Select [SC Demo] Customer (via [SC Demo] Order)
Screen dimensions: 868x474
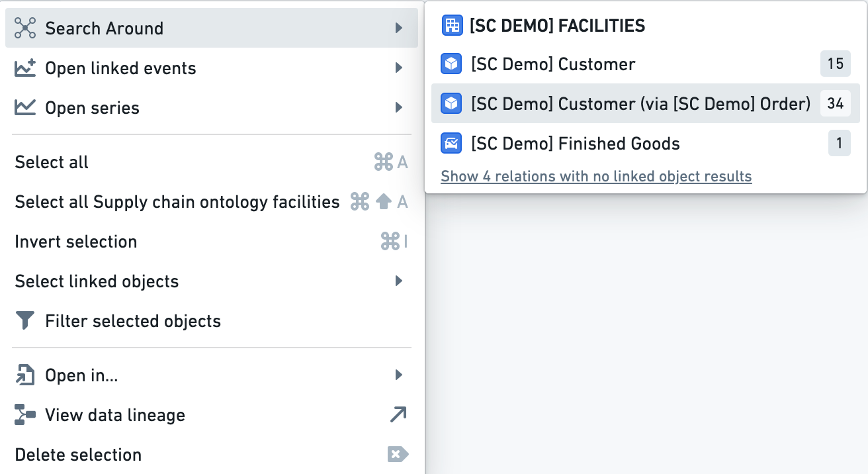click(646, 104)
